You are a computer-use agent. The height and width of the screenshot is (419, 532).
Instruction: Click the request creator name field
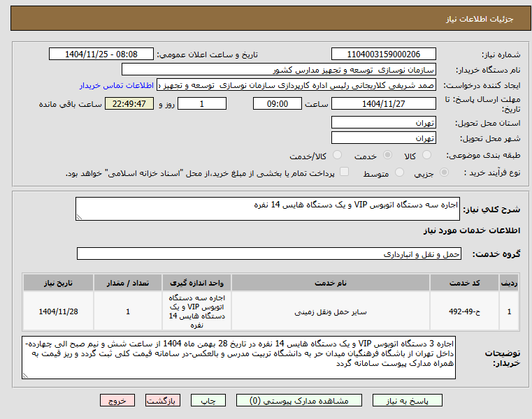(x=296, y=85)
